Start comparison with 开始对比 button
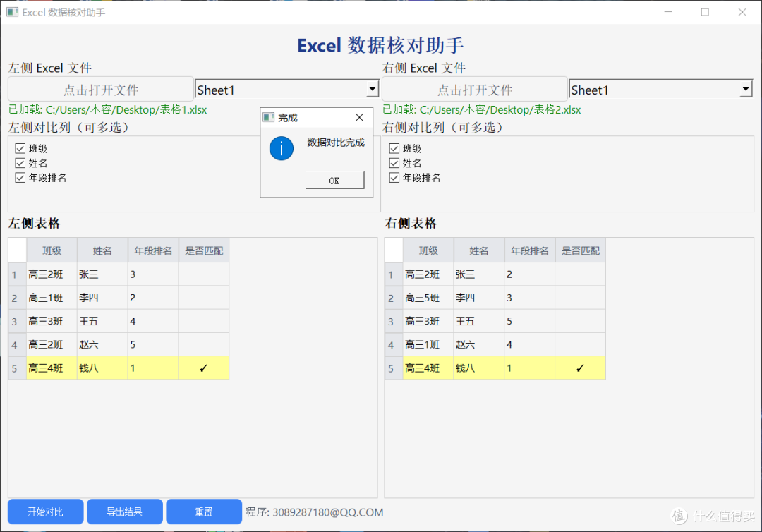Viewport: 762px width, 532px height. point(45,512)
